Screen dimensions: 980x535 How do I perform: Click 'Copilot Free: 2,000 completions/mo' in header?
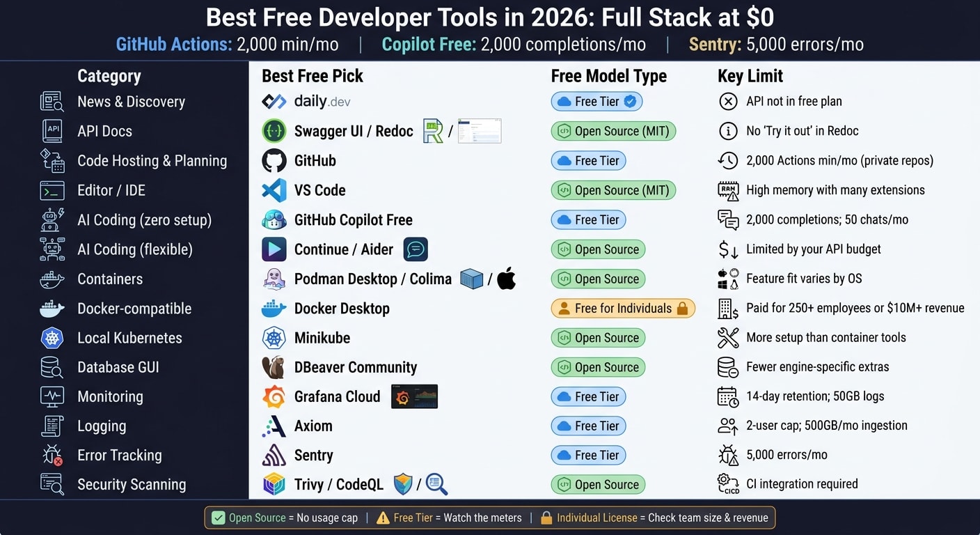coord(514,45)
